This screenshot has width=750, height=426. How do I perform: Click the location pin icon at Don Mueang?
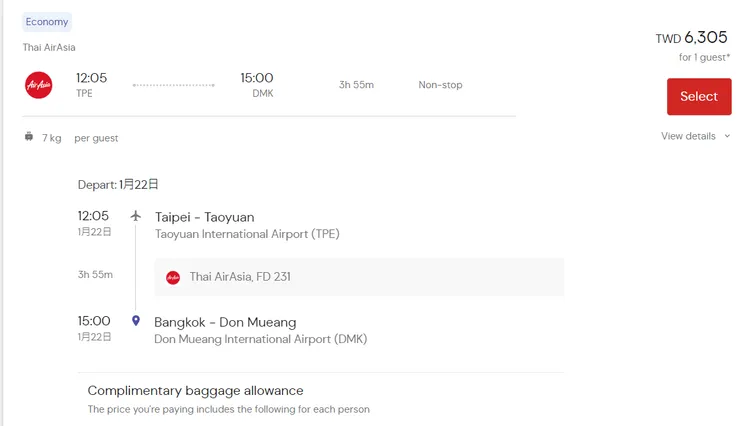tap(136, 321)
